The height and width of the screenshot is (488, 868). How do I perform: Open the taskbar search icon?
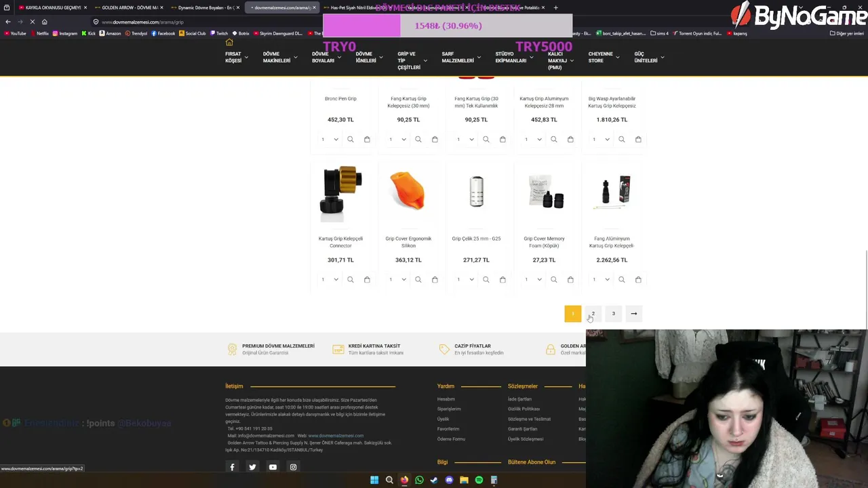(389, 480)
